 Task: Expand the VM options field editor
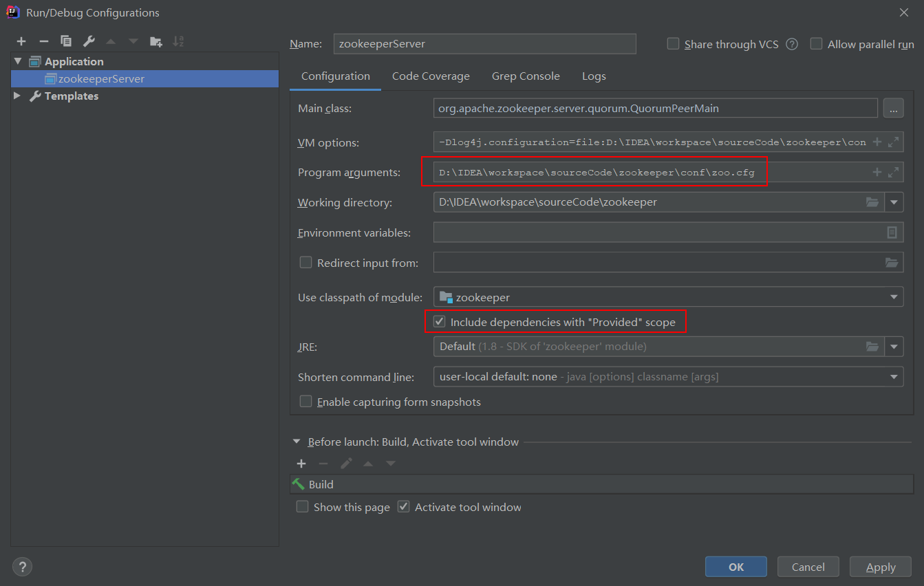coord(893,142)
